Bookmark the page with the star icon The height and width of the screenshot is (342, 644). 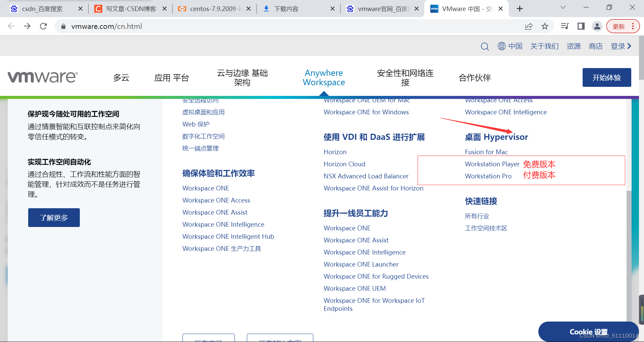pyautogui.click(x=545, y=26)
